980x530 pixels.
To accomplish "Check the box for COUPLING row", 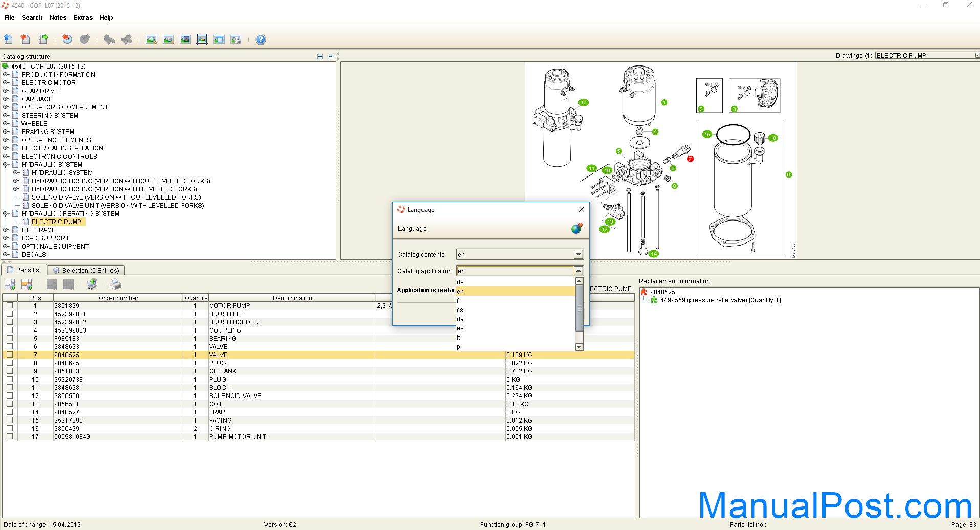I will (x=10, y=330).
